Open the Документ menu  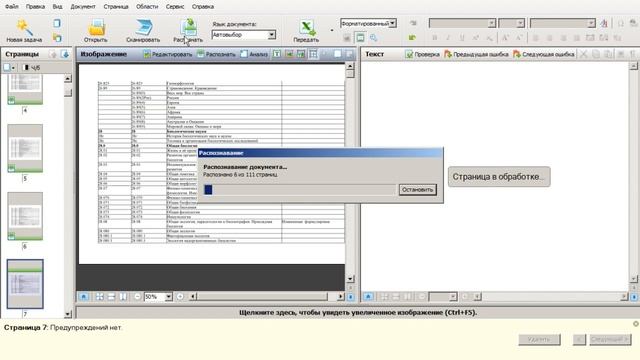[83, 7]
